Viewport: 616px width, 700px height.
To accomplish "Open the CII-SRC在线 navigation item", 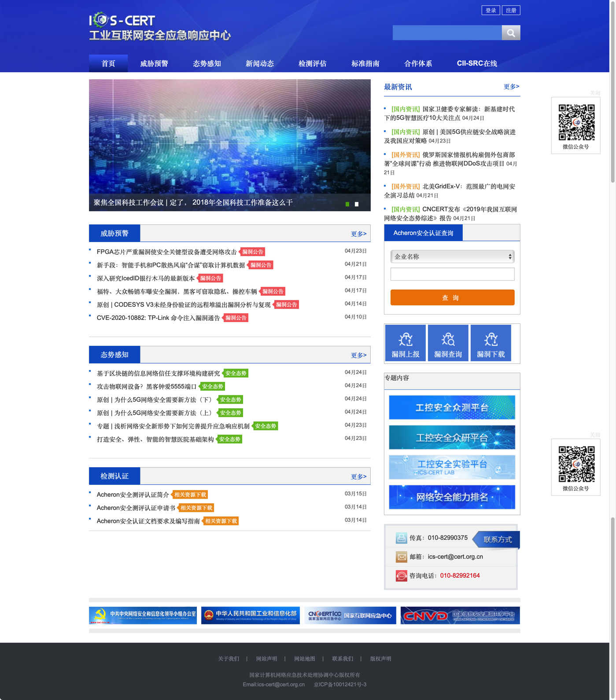I will (477, 63).
